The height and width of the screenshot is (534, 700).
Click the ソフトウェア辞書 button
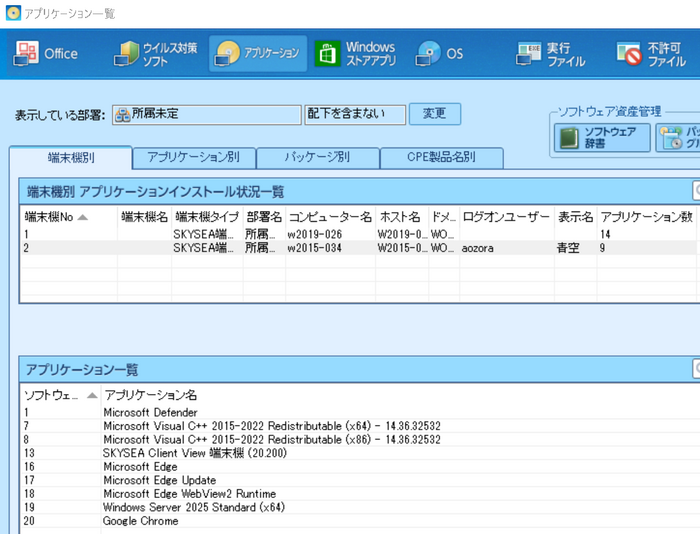602,138
